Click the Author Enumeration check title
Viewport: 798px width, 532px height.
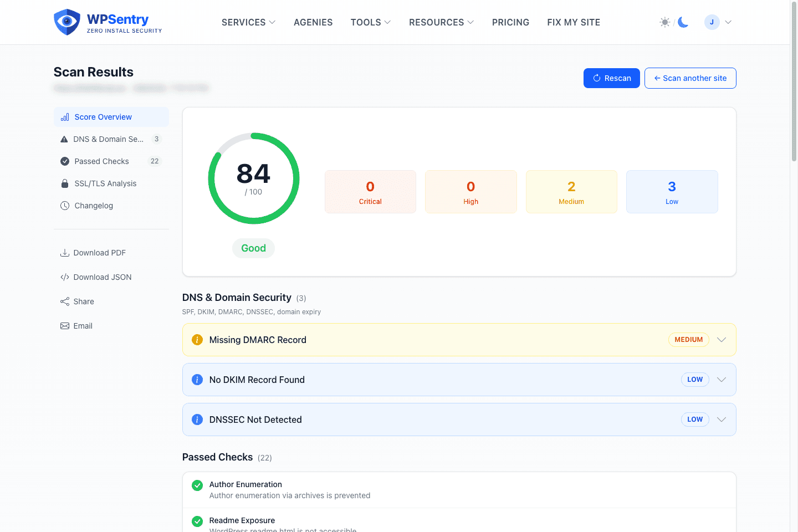(x=245, y=484)
